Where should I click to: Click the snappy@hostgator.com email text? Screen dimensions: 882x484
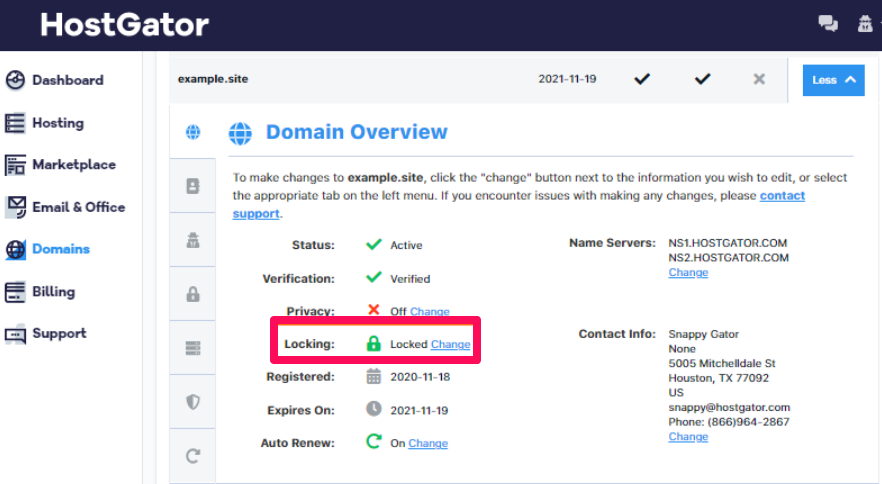click(729, 407)
